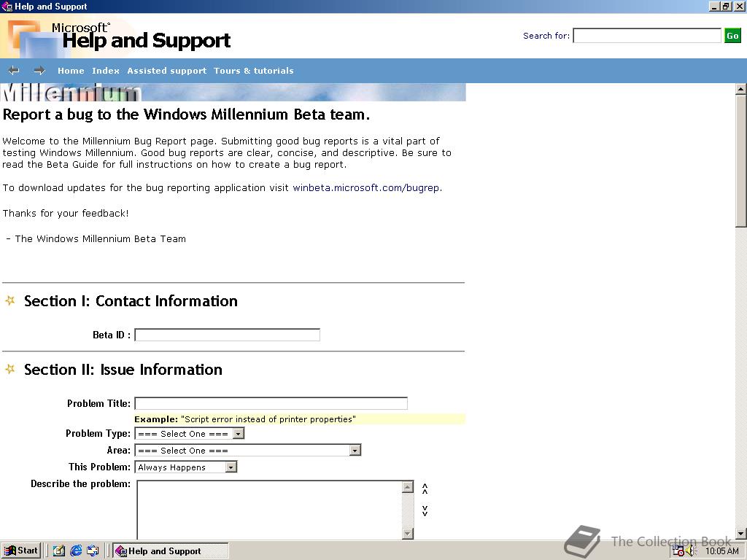The width and height of the screenshot is (747, 560).
Task: Click the Beta ID input field
Action: [x=228, y=335]
